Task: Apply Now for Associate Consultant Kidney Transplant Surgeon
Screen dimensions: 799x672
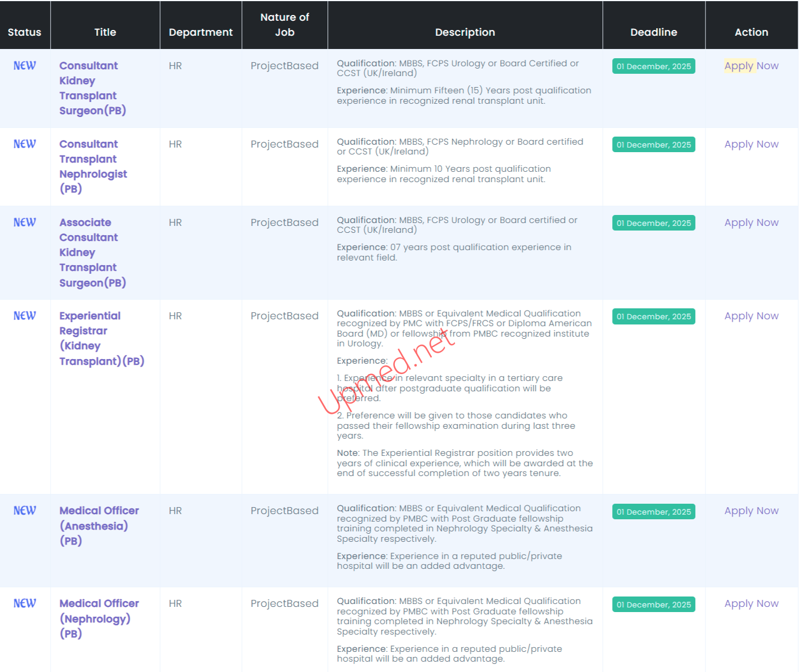Action: pyautogui.click(x=751, y=222)
